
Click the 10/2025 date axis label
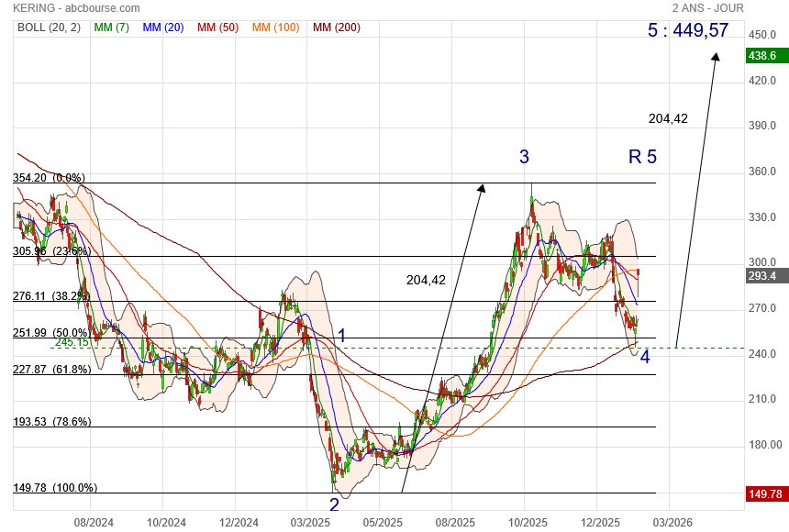(528, 523)
